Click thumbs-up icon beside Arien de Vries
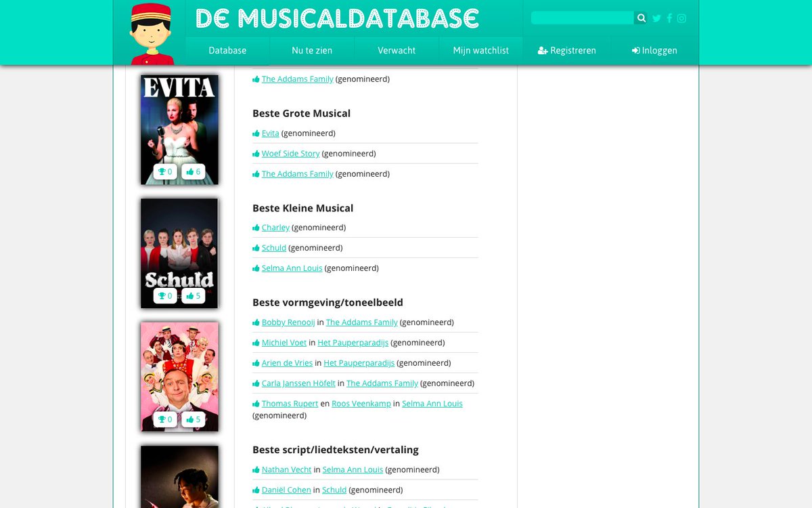 pos(256,363)
